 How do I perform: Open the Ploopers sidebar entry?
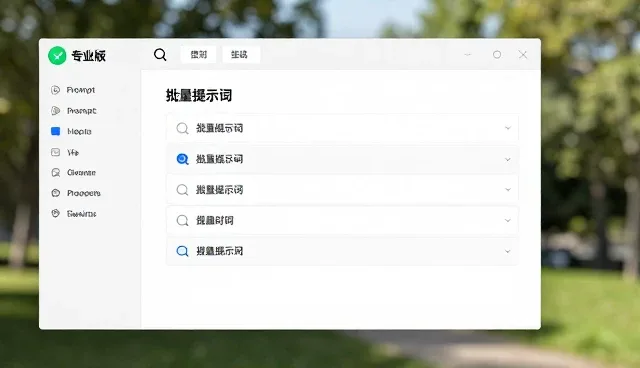click(x=84, y=193)
